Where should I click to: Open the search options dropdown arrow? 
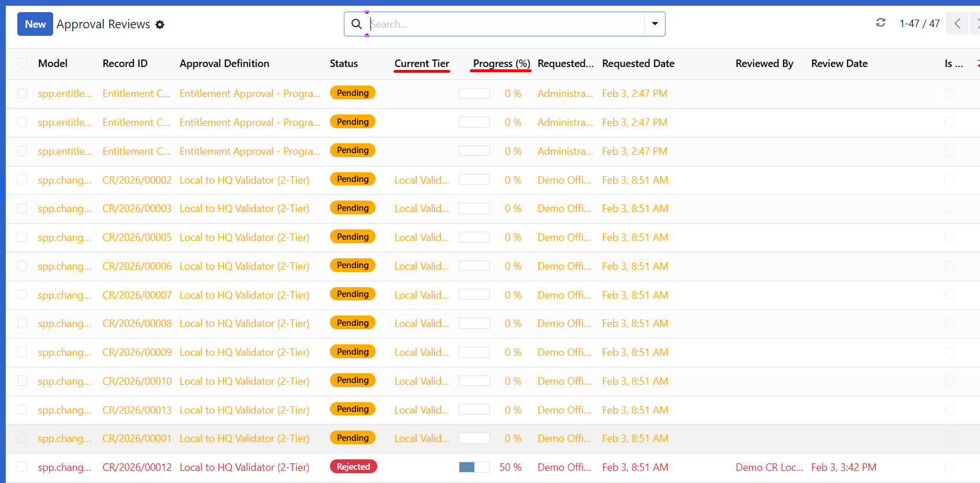655,24
